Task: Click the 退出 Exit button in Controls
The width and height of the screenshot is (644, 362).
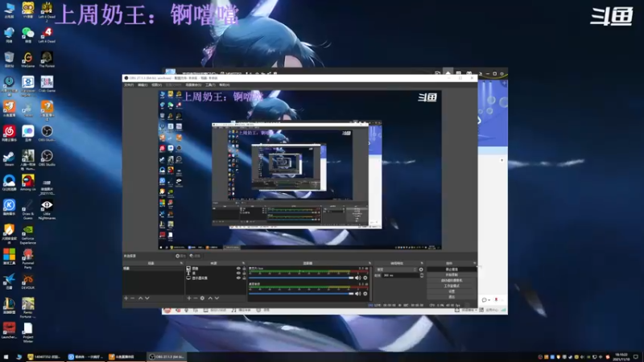Action: point(452,297)
